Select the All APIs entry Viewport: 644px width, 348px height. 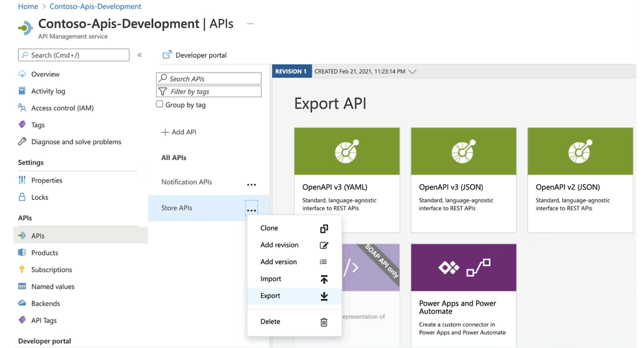pos(174,158)
